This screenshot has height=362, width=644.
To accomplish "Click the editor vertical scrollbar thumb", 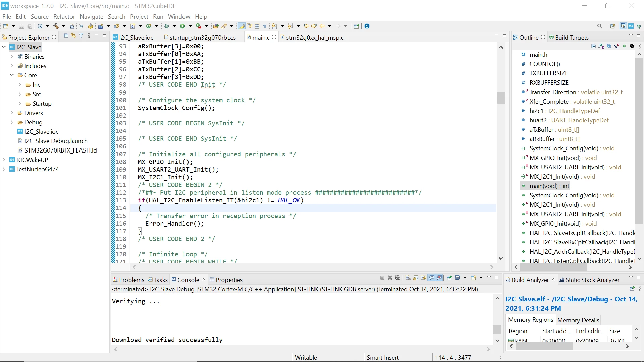I will pos(501,98).
